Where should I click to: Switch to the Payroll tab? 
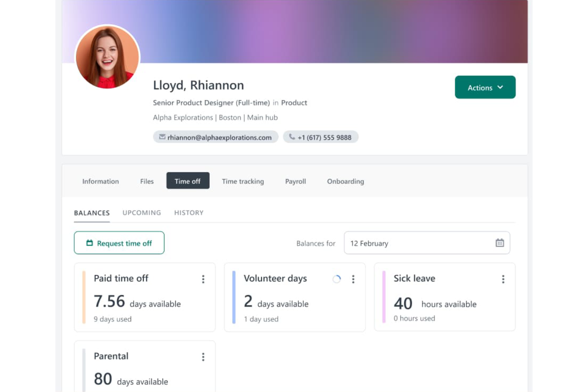click(x=295, y=181)
